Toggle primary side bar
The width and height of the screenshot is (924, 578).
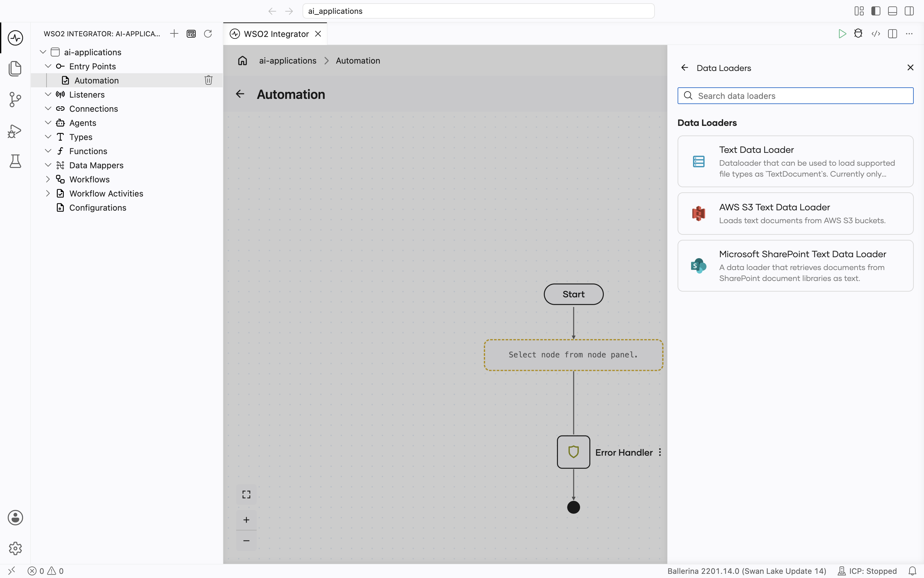pyautogui.click(x=876, y=11)
